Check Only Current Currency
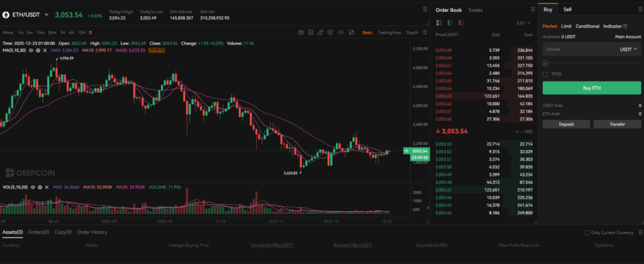 coord(587,232)
